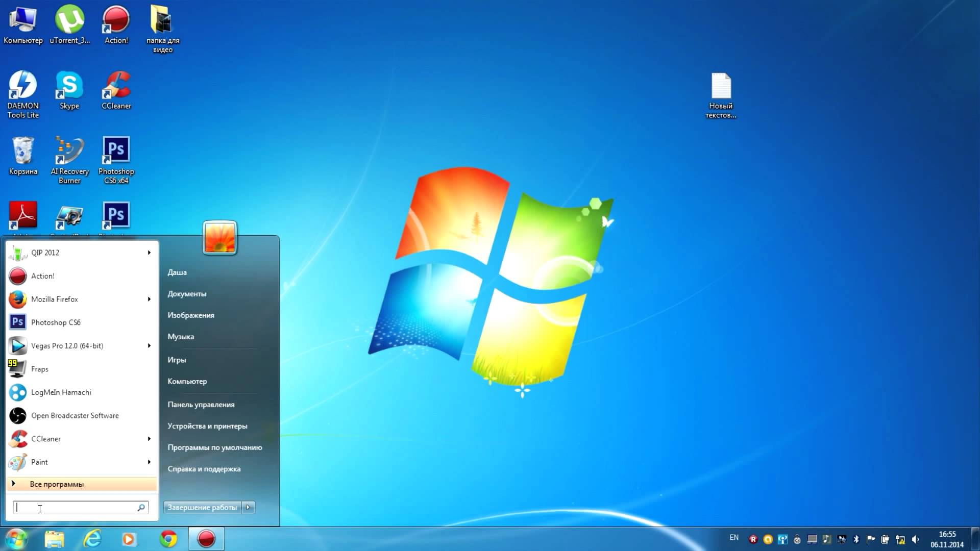Screen dimensions: 980x551
Task: Select the uTorrent desktop shortcut
Action: click(70, 25)
